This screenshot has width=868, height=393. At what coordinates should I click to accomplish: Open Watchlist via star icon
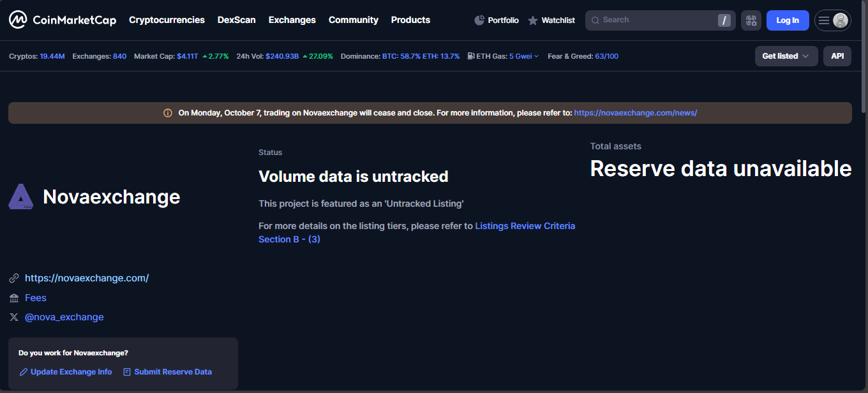point(533,20)
